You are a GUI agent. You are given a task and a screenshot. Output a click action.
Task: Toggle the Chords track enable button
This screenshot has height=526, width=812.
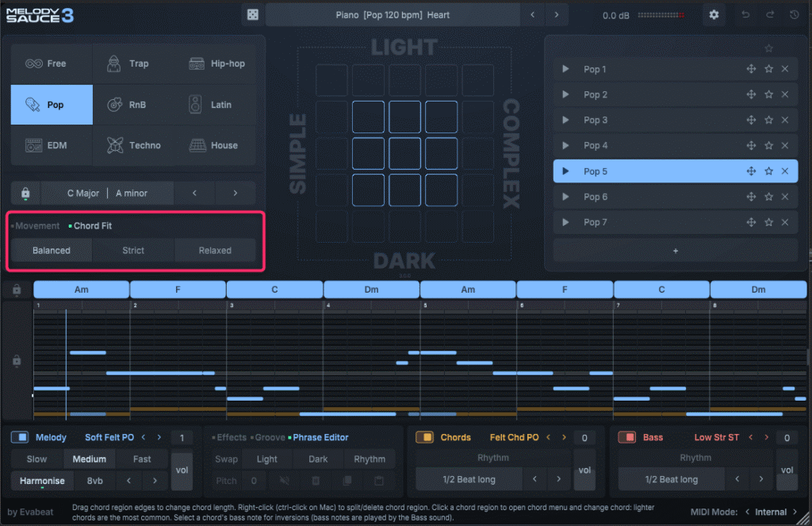tap(424, 437)
